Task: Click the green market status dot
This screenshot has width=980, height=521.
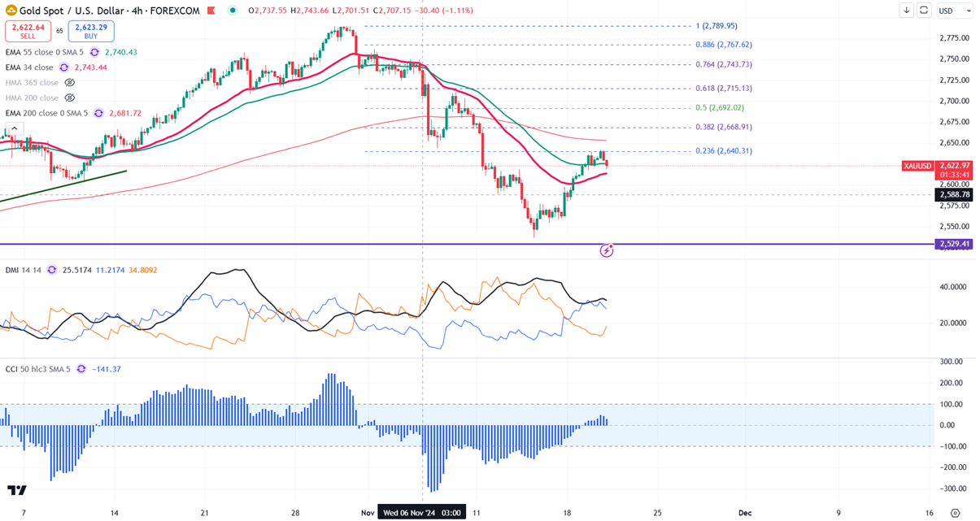Action: click(233, 11)
